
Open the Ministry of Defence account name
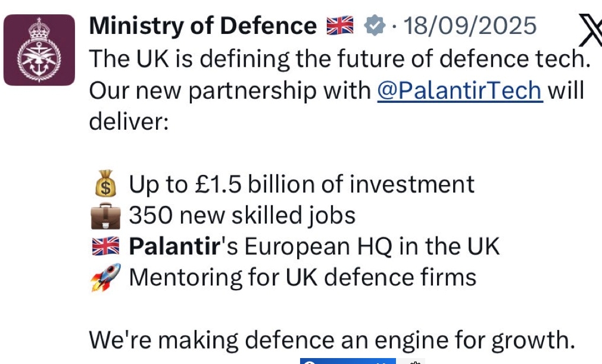[202, 26]
